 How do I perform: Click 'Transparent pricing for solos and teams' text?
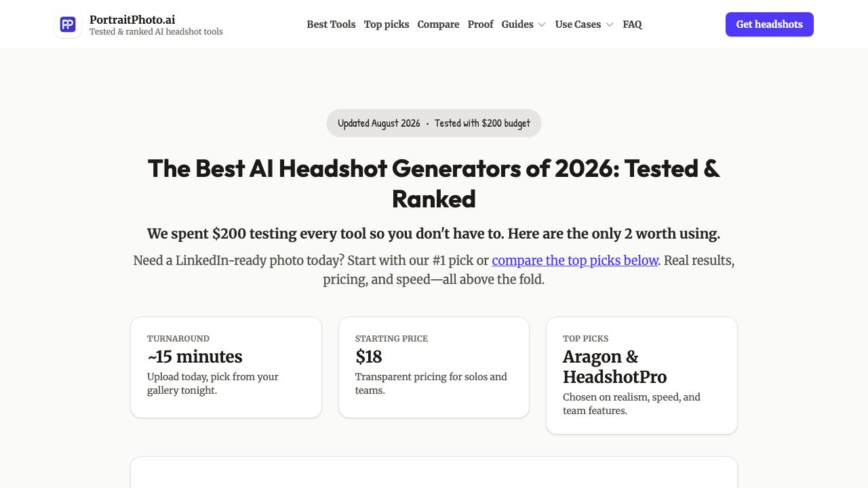click(431, 384)
